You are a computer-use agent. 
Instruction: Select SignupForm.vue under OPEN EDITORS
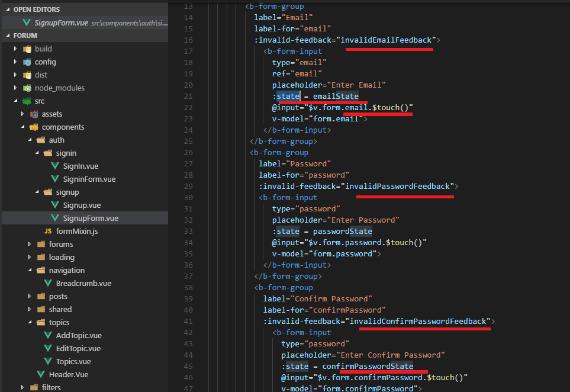click(x=85, y=23)
